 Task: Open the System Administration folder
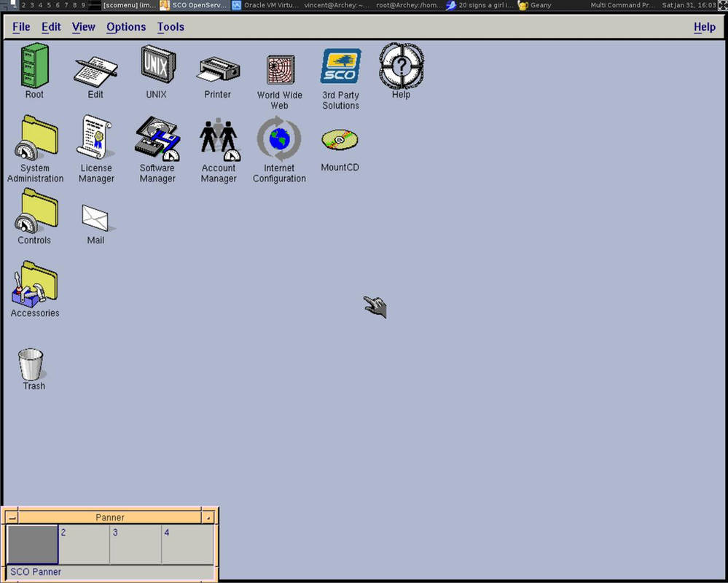pos(36,138)
